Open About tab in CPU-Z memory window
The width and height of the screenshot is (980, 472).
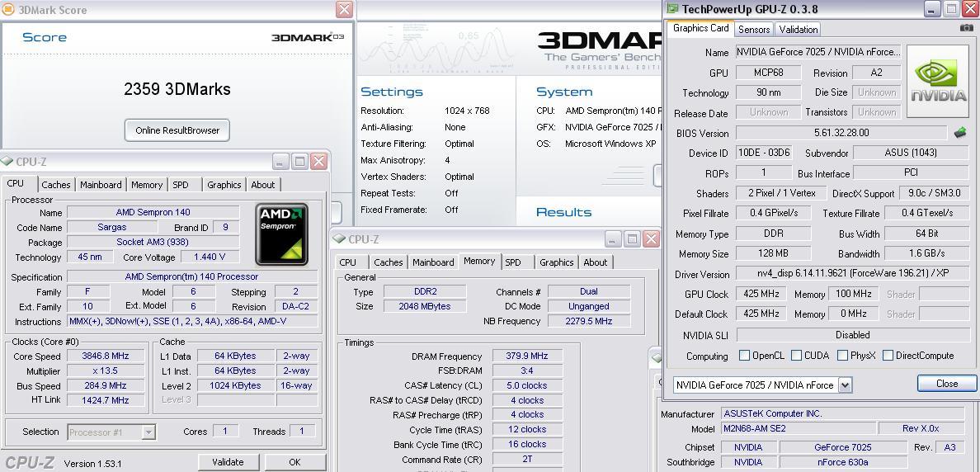(x=595, y=262)
